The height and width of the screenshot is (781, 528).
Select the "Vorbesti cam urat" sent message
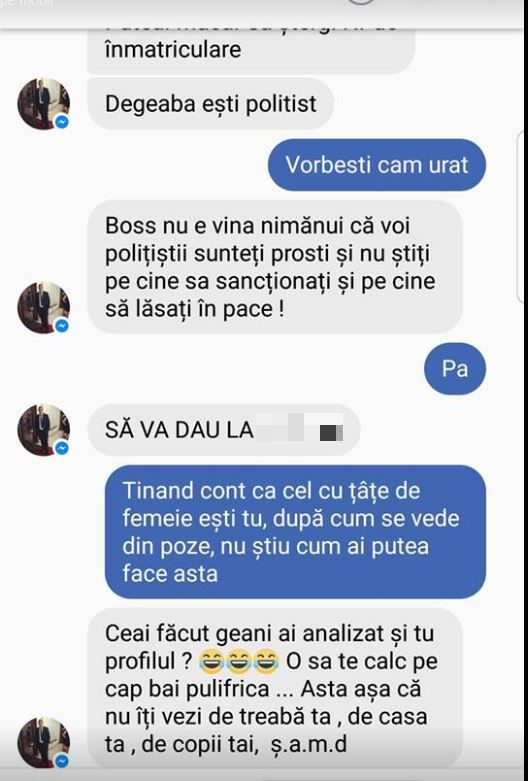coord(377,165)
